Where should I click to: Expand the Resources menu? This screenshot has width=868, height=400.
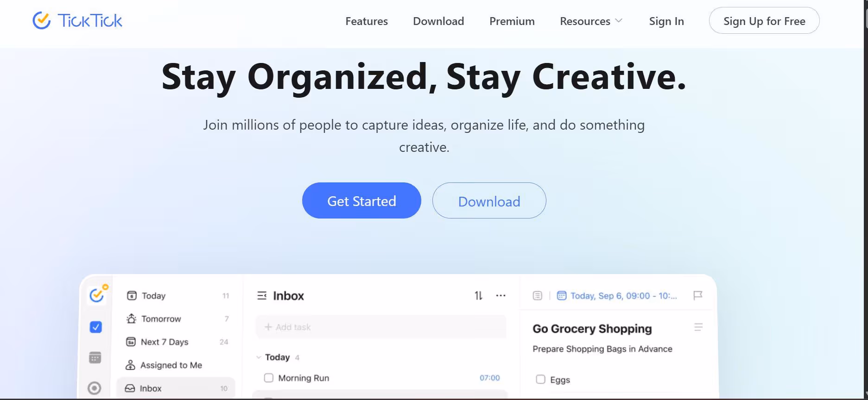coord(591,21)
